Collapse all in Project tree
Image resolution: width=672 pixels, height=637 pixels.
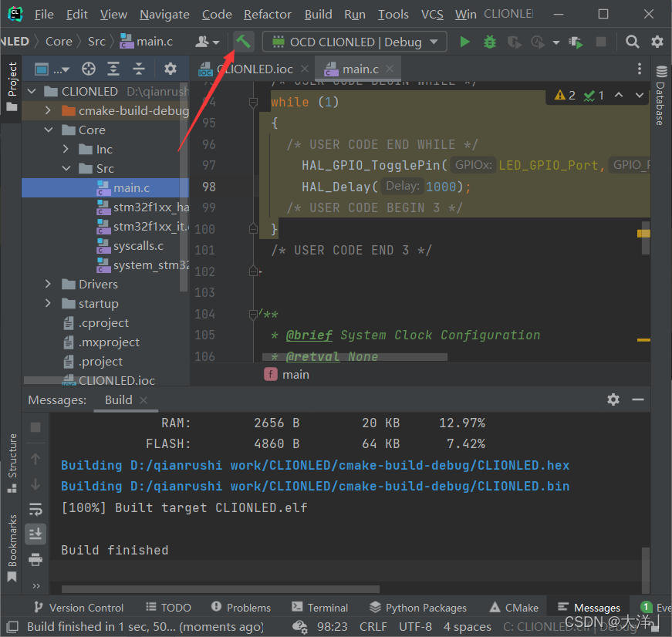pos(138,69)
